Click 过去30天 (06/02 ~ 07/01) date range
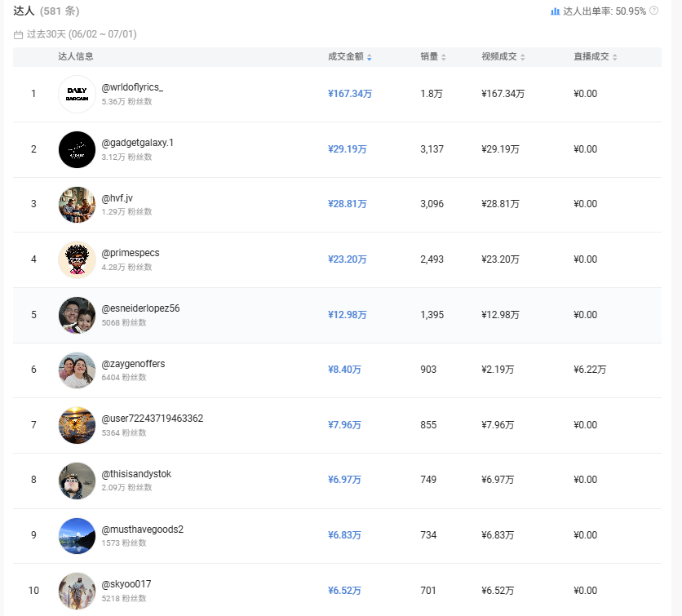The image size is (682, 616). coord(82,34)
